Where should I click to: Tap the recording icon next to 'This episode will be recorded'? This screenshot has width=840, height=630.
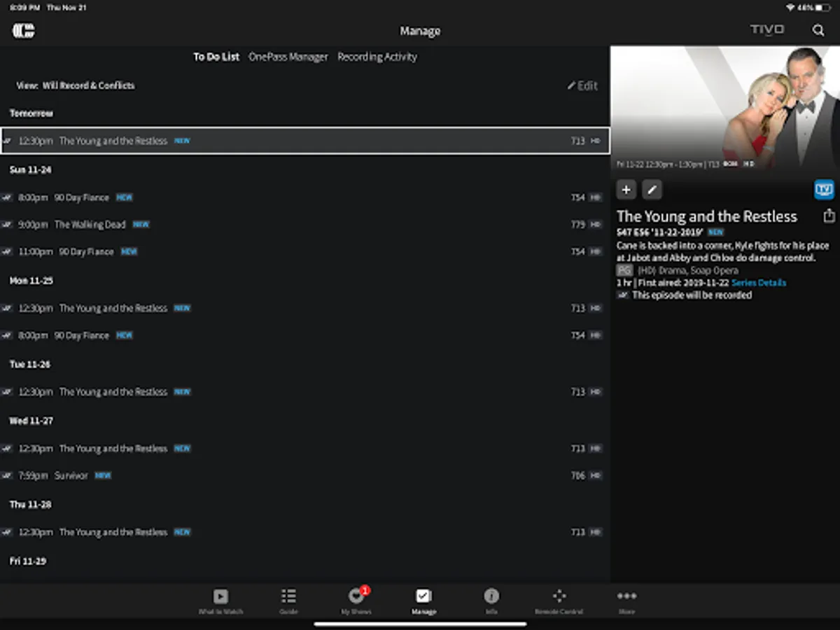[x=622, y=295]
